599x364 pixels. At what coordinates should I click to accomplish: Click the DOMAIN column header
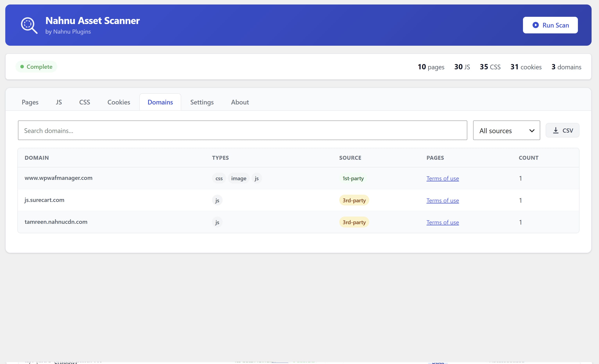pyautogui.click(x=37, y=158)
